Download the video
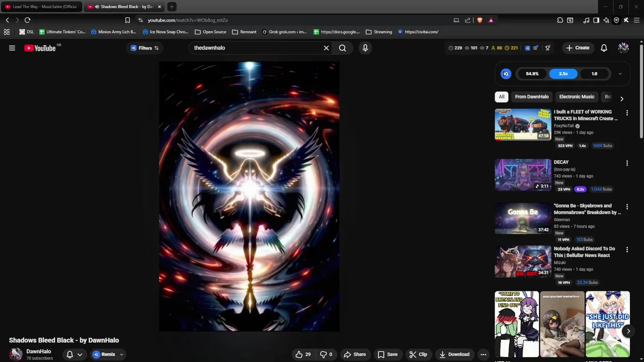 click(x=454, y=354)
